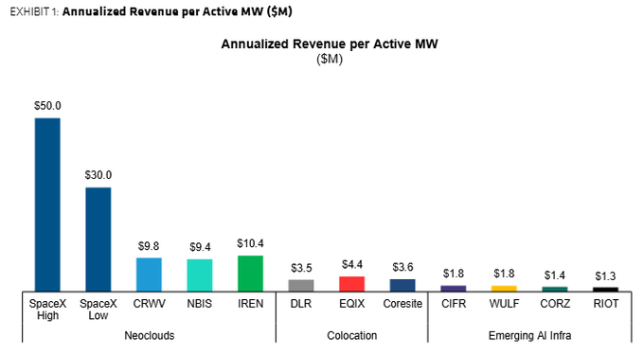Select the red EQIX bar
The height and width of the screenshot is (354, 644).
pos(352,284)
